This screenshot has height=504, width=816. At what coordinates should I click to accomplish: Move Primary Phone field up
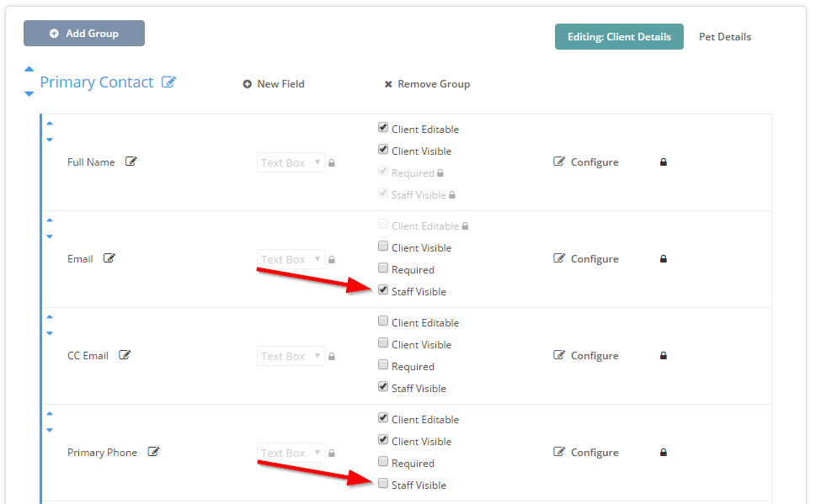tap(50, 413)
